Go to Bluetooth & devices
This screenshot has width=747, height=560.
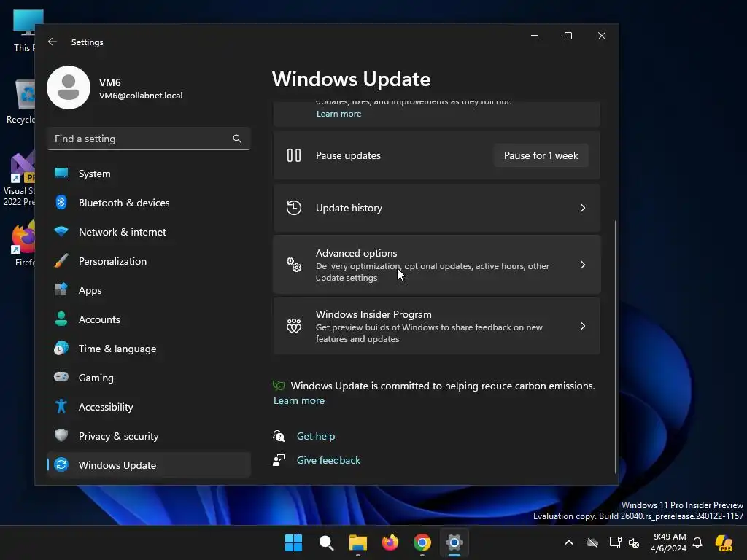[149, 203]
